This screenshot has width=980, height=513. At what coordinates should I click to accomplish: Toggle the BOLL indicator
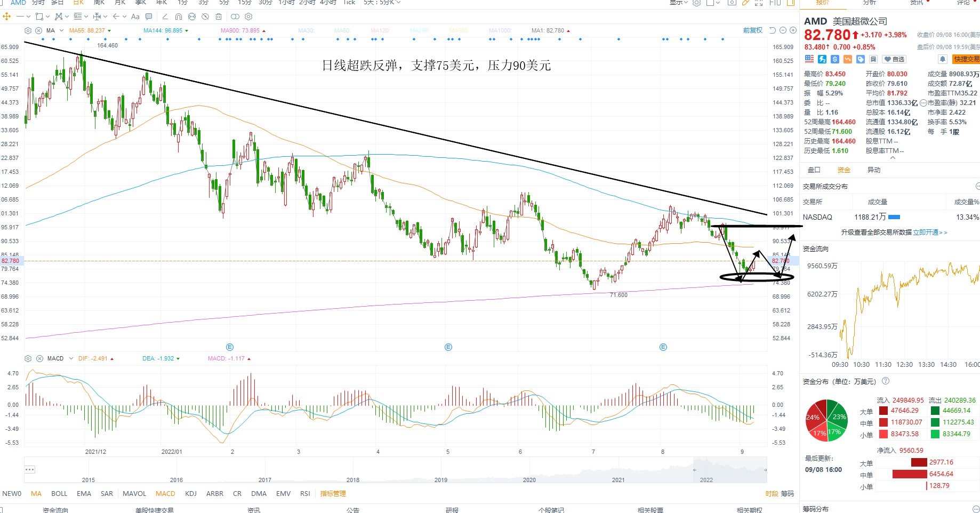click(x=59, y=494)
